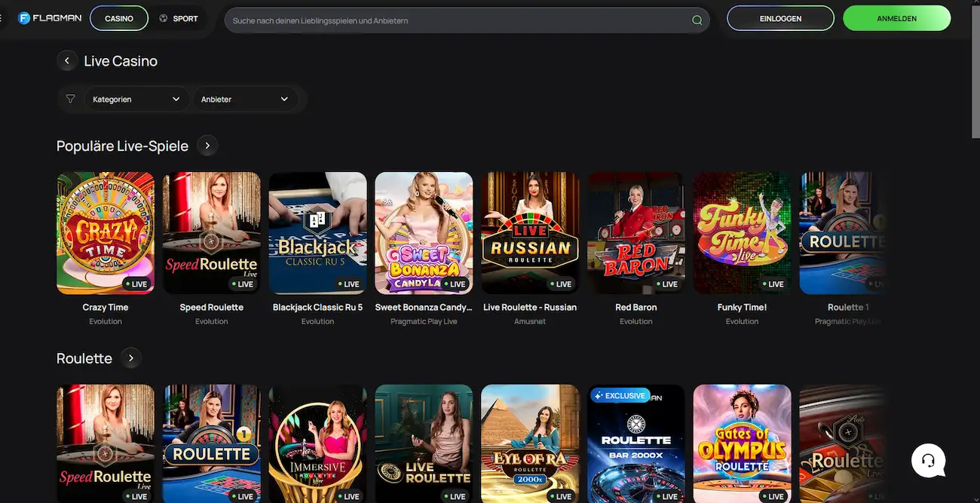Screen dimensions: 980x503
Task: Focus the game and provider search field
Action: click(467, 20)
